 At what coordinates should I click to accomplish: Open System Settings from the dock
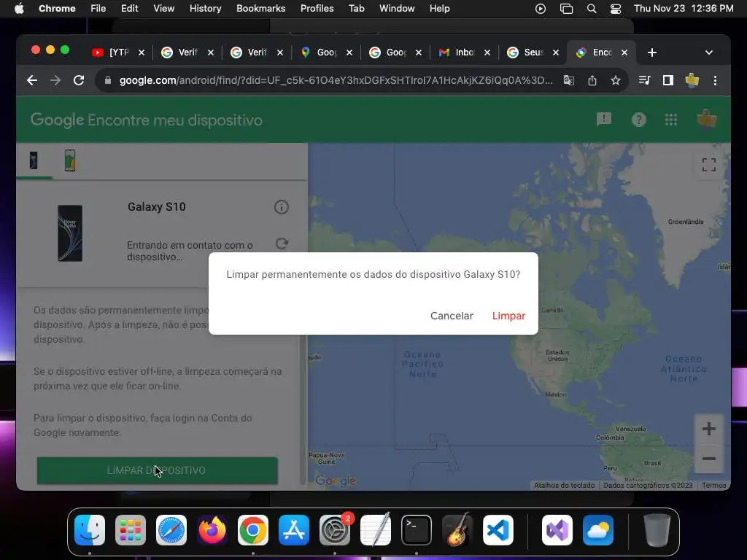point(334,530)
